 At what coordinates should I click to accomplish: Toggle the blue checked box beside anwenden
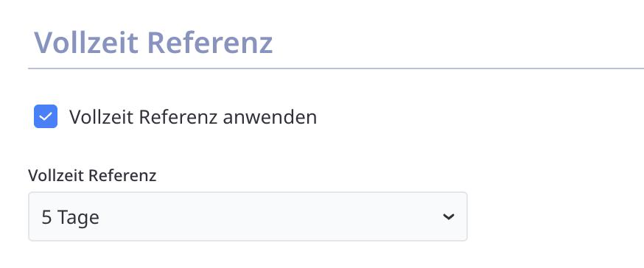tap(46, 116)
